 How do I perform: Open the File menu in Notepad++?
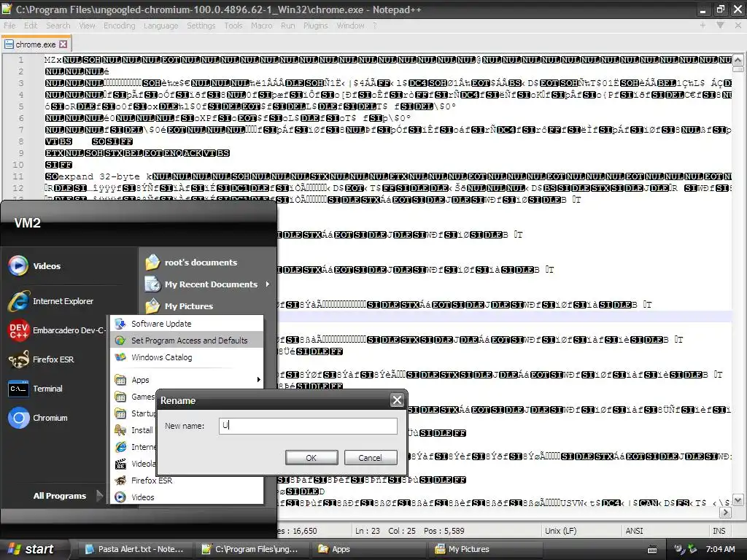click(x=9, y=26)
